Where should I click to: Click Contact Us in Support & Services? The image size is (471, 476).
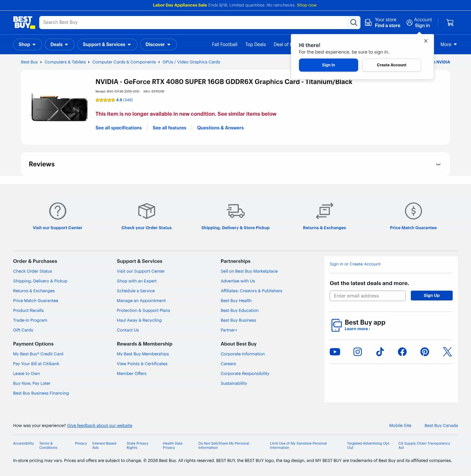click(128, 330)
